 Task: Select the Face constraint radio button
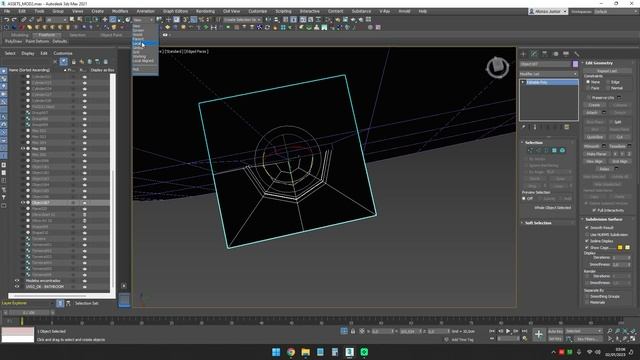click(588, 88)
